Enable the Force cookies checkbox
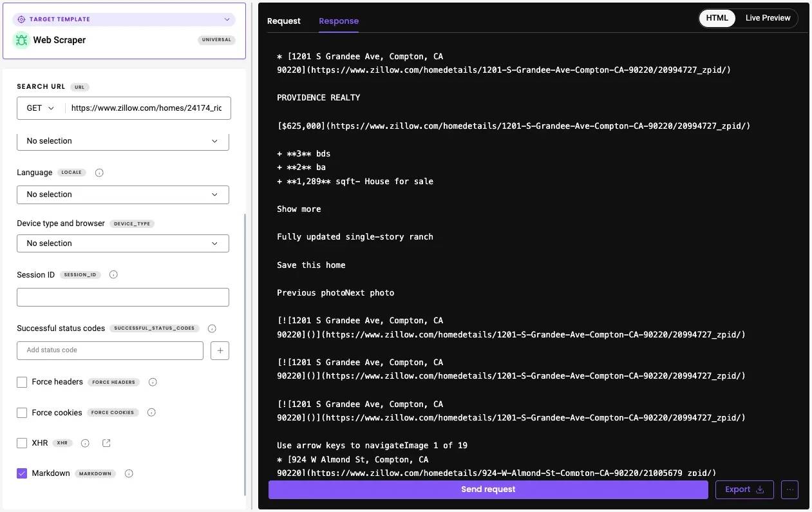Screen dimensions: 812x512 point(22,413)
